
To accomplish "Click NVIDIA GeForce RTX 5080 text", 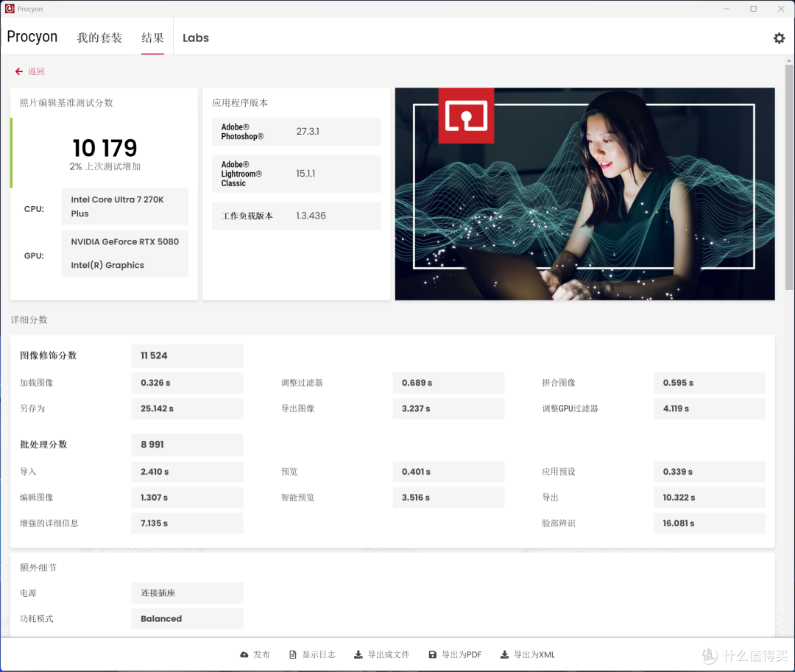I will [x=124, y=241].
